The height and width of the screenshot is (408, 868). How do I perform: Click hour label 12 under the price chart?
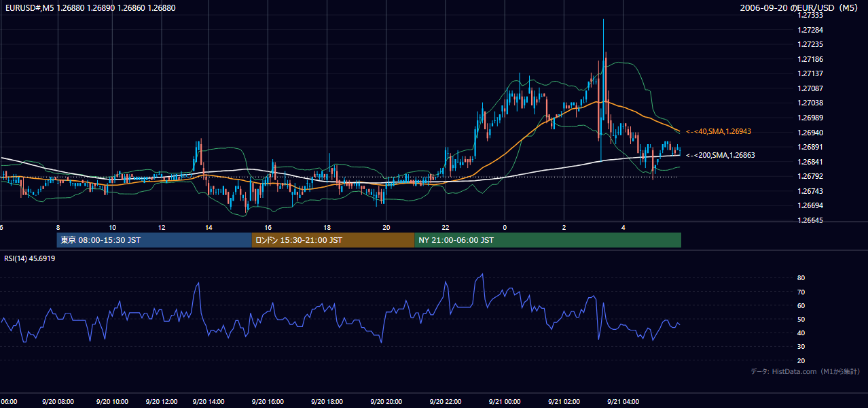pos(161,227)
